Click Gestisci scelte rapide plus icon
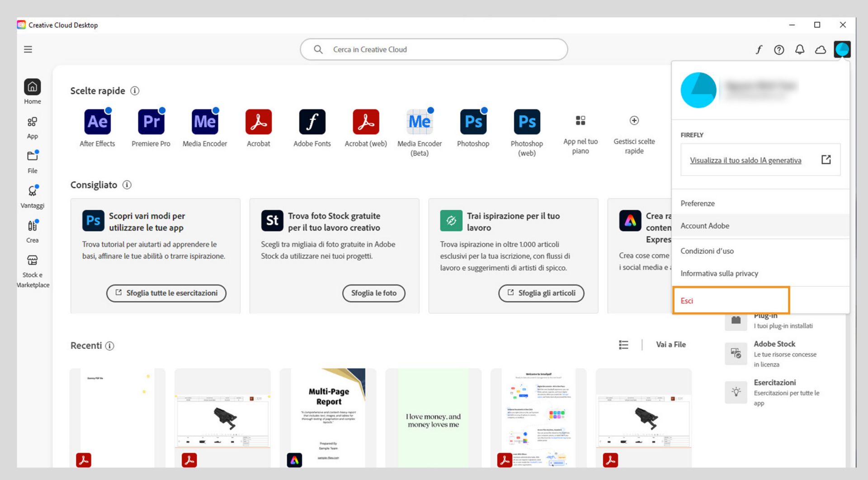The height and width of the screenshot is (480, 868). coord(634,120)
